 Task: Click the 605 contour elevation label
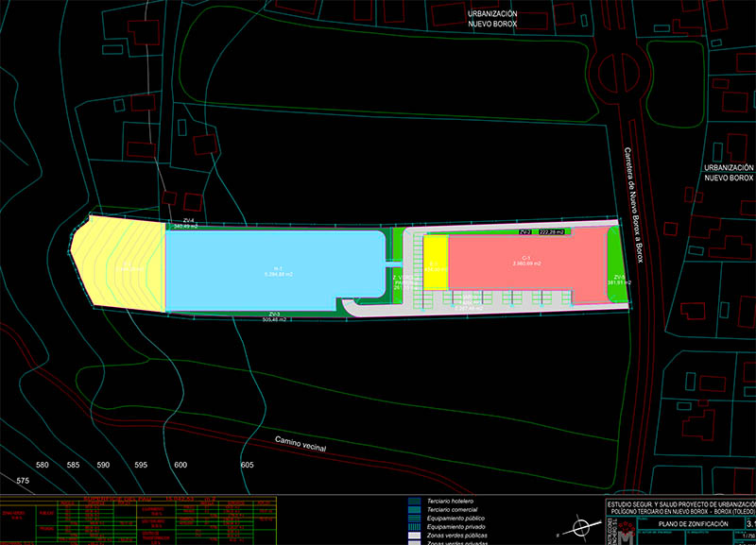pos(247,465)
